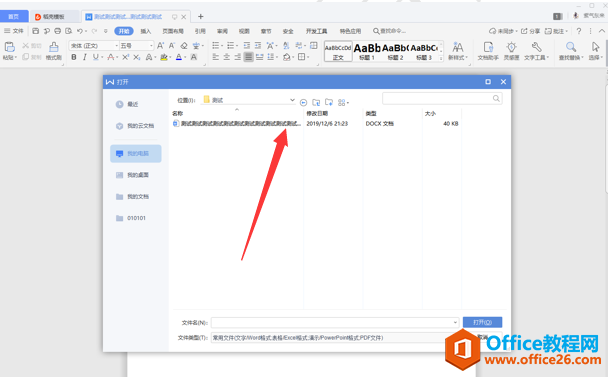608x377 pixels.
Task: Click the 打开(O) button
Action: point(482,322)
